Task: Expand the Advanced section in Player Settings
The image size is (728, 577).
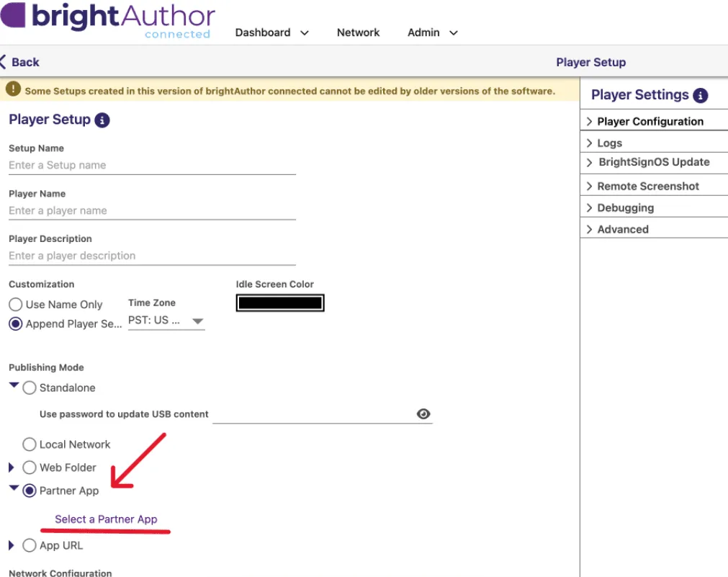Action: [x=623, y=229]
